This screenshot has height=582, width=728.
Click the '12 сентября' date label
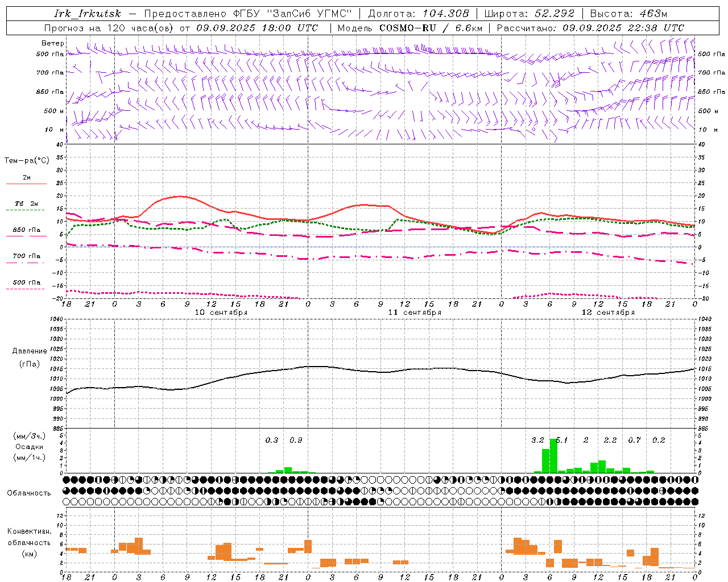pyautogui.click(x=608, y=313)
